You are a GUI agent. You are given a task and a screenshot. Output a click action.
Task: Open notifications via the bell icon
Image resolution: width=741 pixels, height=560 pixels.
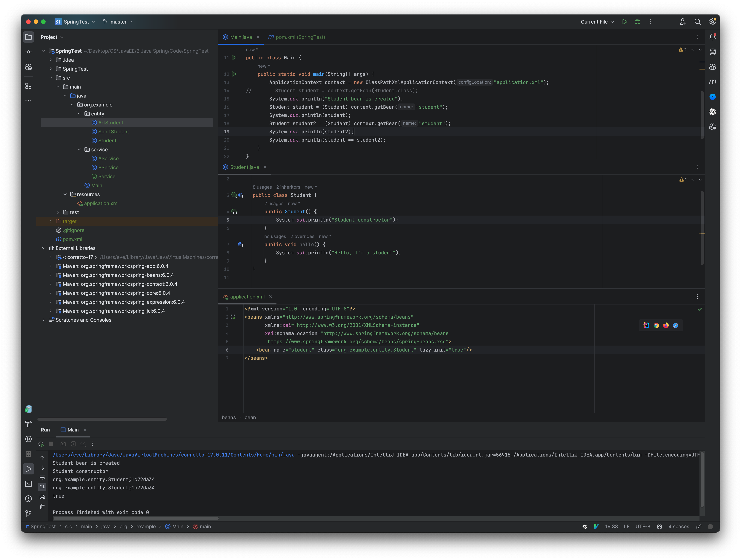713,37
